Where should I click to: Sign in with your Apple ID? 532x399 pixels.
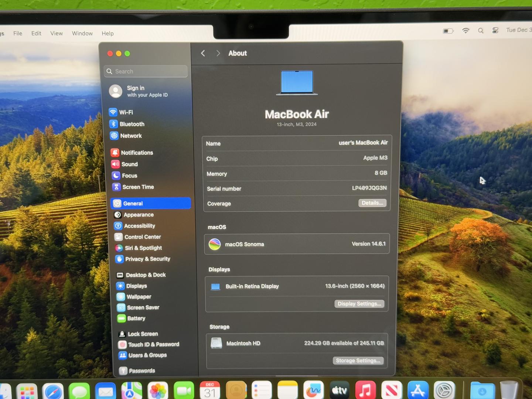pos(139,91)
